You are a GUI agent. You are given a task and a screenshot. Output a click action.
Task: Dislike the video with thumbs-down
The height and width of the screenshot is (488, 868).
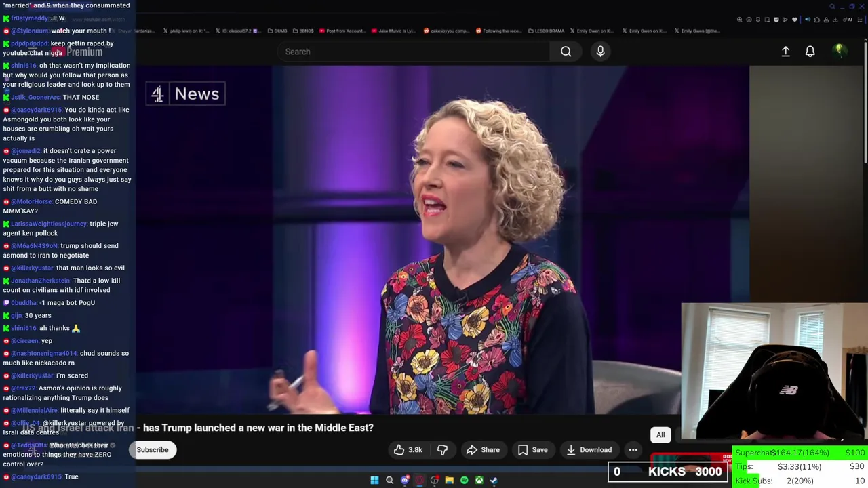[x=442, y=450]
